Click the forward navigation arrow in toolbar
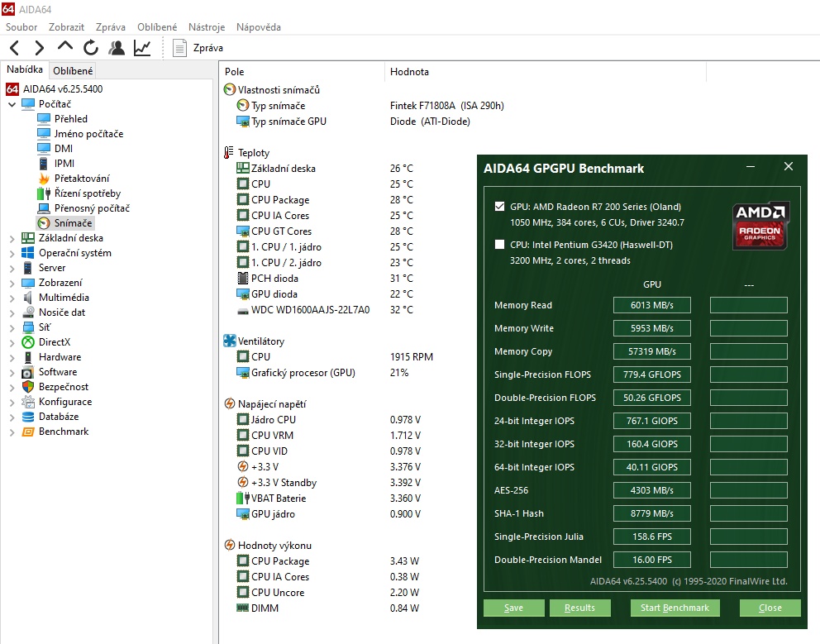 pos(39,48)
